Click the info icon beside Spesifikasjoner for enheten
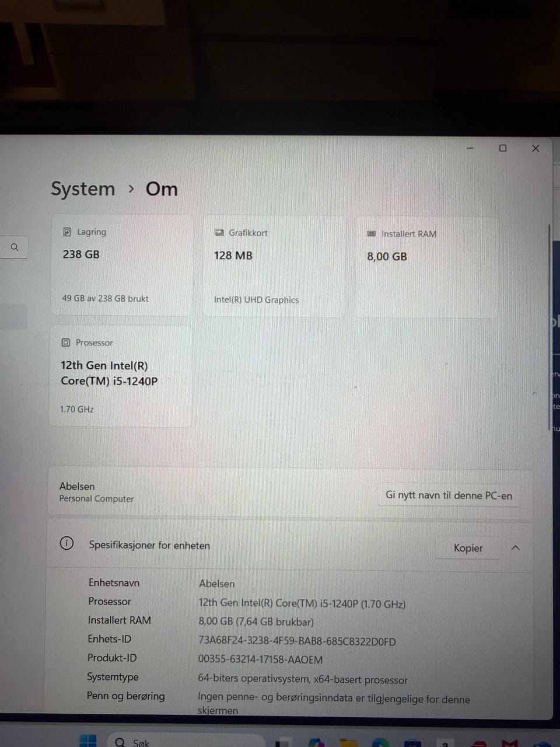This screenshot has height=747, width=560. pos(66,543)
